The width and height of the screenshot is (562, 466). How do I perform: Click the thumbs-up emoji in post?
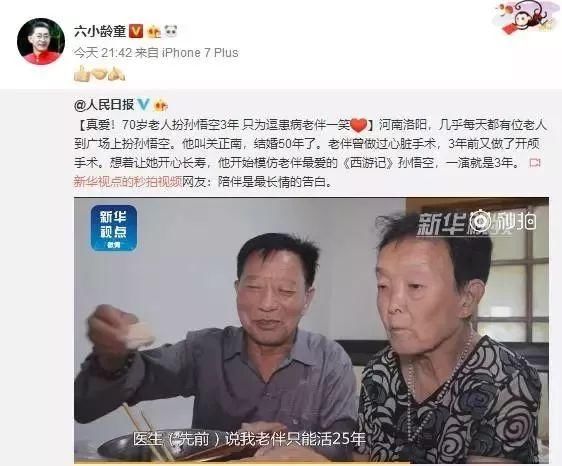point(81,73)
